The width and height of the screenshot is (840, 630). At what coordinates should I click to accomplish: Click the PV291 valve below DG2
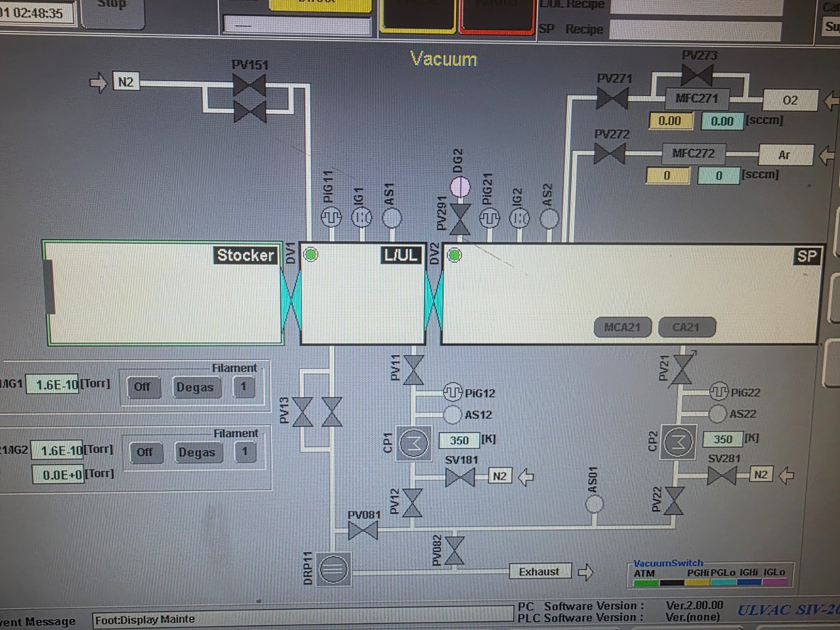tap(460, 219)
